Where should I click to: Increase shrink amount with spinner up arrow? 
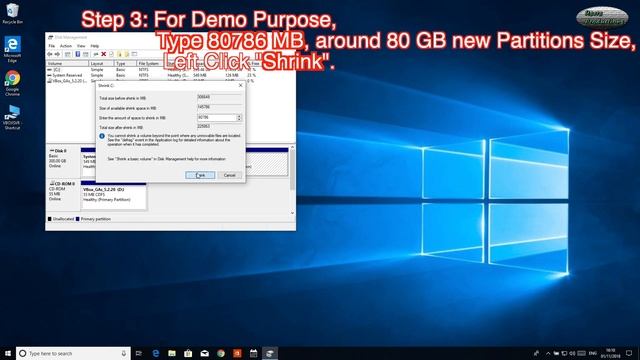pyautogui.click(x=239, y=116)
